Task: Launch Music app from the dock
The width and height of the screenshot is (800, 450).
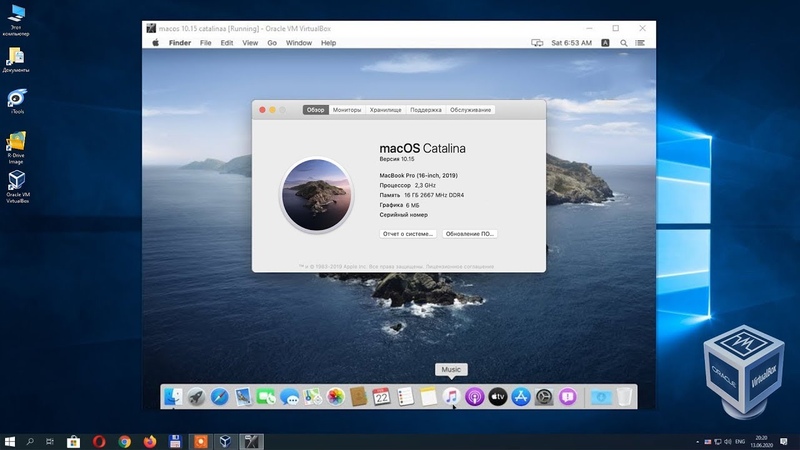Action: [x=451, y=397]
